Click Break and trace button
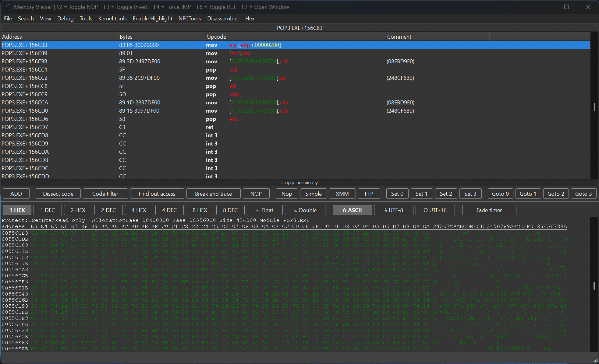The width and height of the screenshot is (599, 364). 213,194
